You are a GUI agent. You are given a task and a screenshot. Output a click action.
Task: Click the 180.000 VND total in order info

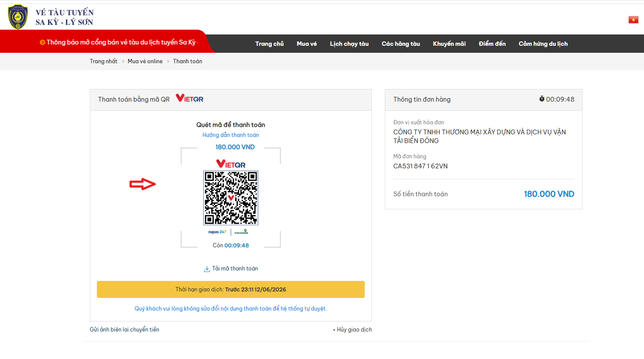[x=549, y=194]
